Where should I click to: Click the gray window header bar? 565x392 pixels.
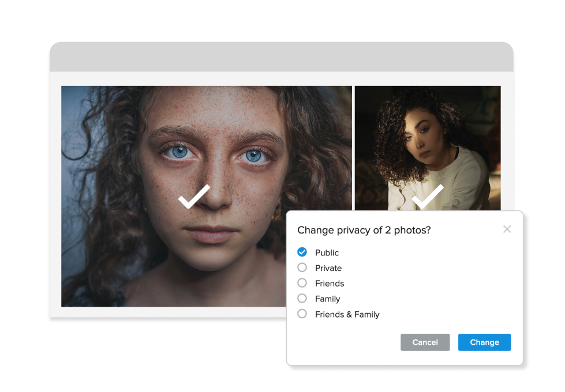(x=281, y=57)
